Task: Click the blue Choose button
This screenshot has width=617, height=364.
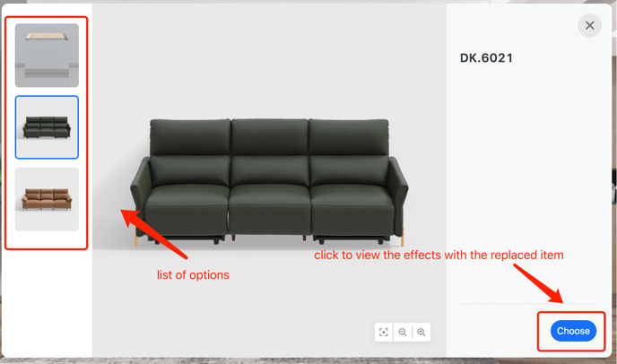Action: click(573, 331)
